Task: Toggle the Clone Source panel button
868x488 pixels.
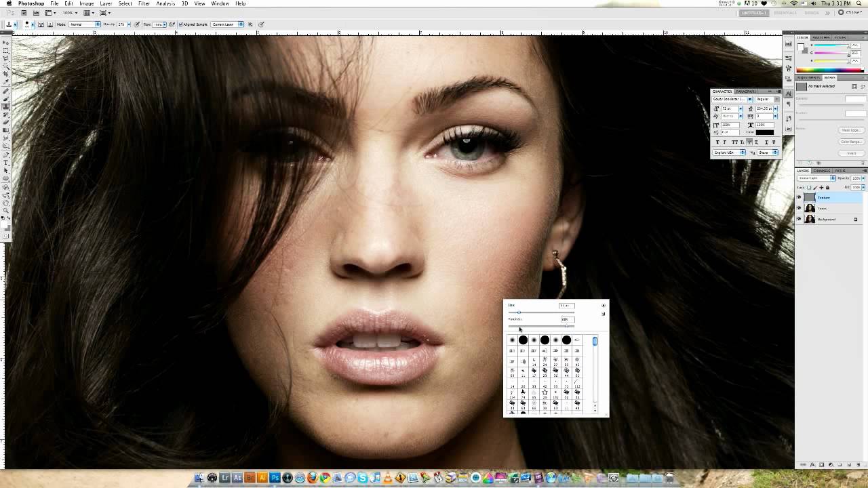Action: pyautogui.click(x=50, y=24)
